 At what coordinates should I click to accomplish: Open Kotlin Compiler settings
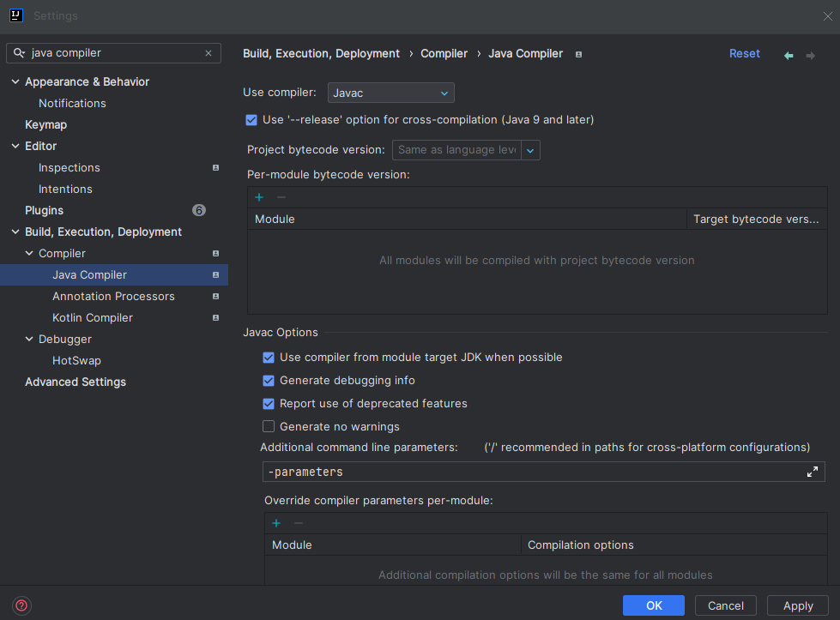[92, 317]
